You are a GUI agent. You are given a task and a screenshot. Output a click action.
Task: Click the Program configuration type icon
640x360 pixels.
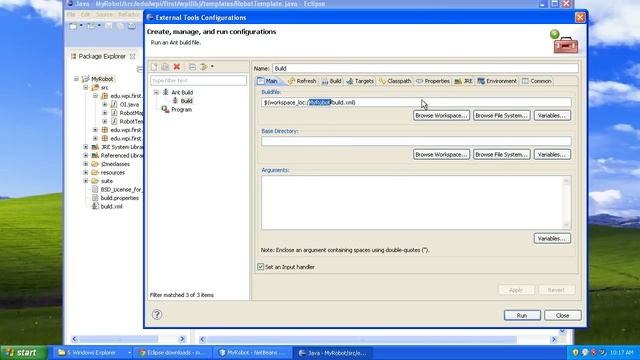165,109
